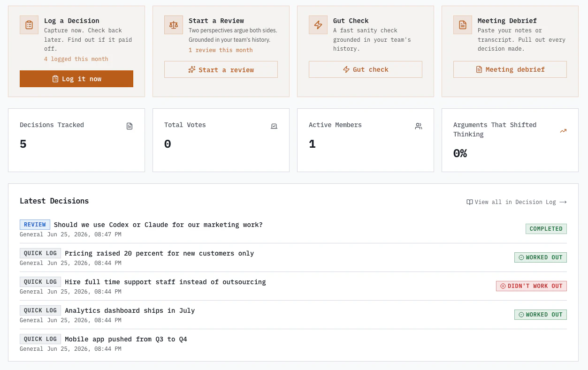Click the blue REVIEW badge
The height and width of the screenshot is (370, 588).
coord(35,225)
